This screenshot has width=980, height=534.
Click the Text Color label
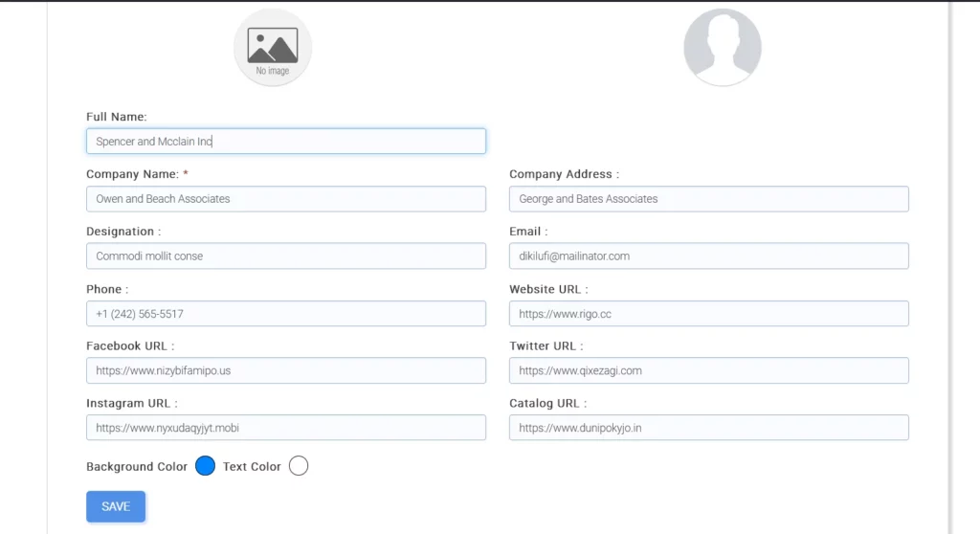[252, 467]
